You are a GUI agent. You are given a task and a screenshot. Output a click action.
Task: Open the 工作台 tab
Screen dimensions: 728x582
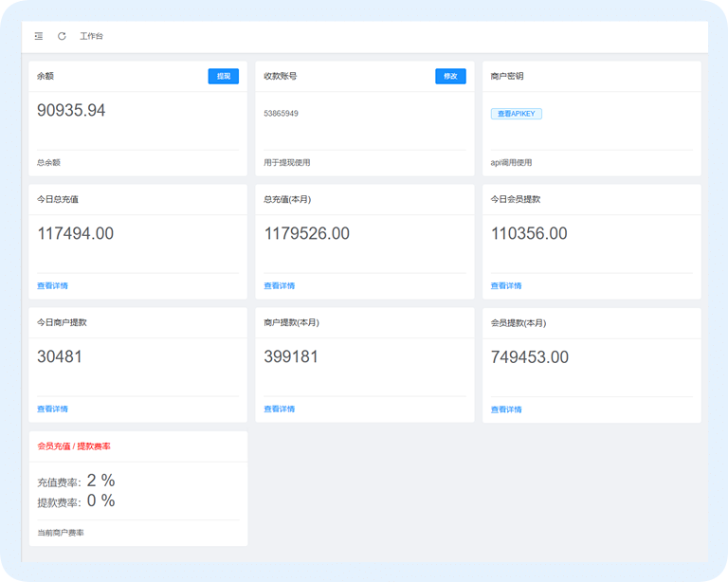(x=92, y=36)
